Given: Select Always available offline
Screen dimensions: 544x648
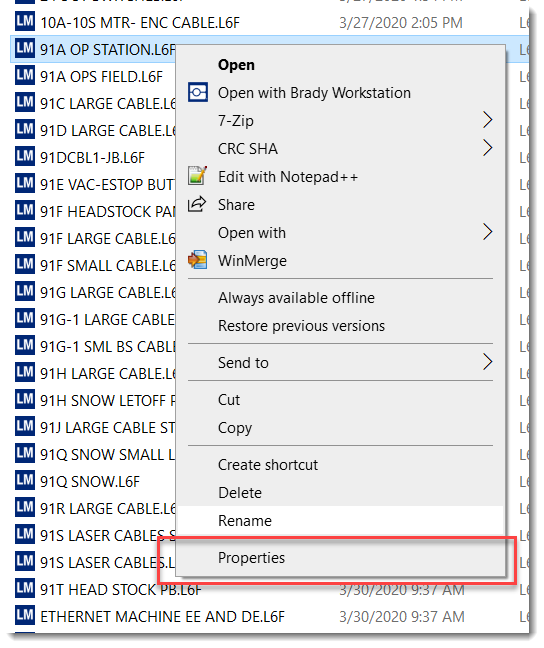Looking at the screenshot, I should click(296, 298).
